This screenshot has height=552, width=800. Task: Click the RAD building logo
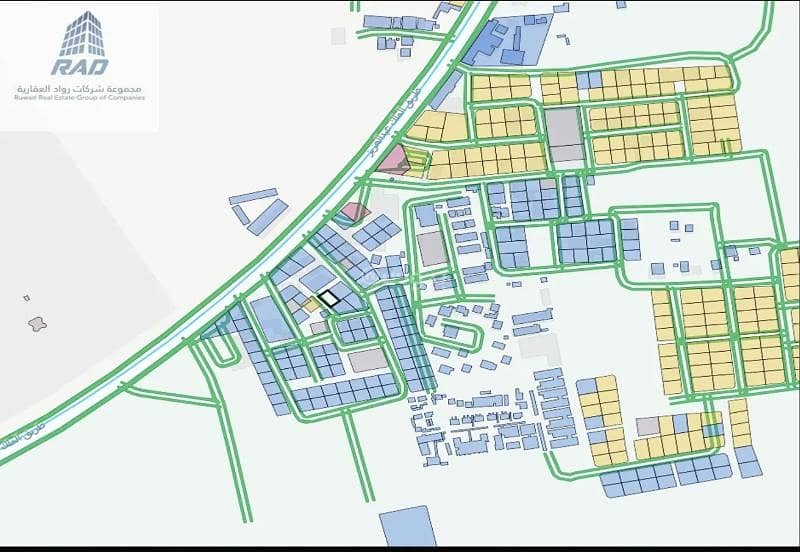(x=80, y=43)
